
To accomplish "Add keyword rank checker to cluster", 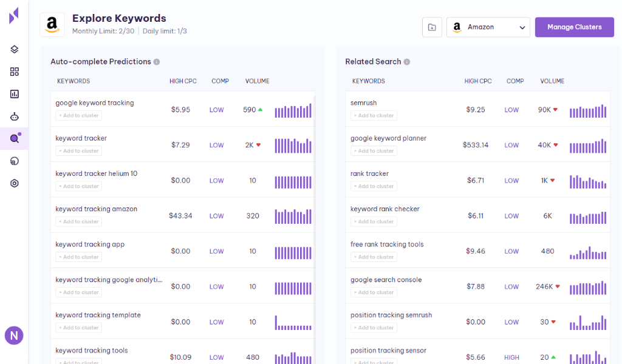I will [x=374, y=222].
